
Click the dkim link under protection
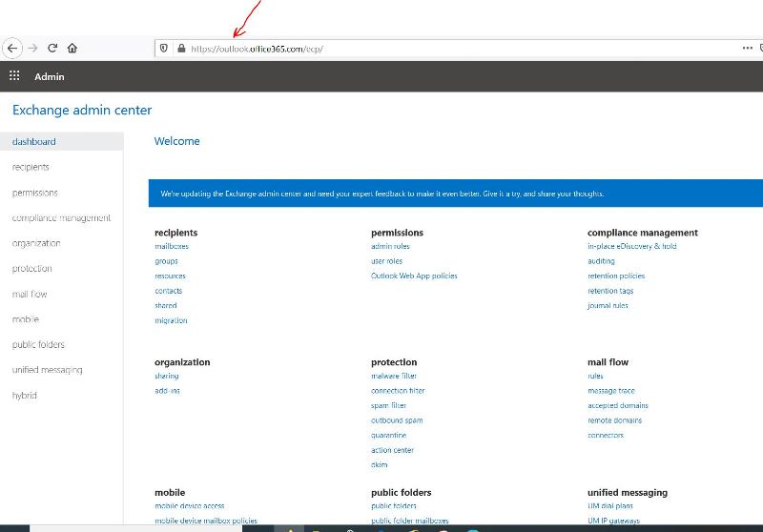pyautogui.click(x=379, y=464)
